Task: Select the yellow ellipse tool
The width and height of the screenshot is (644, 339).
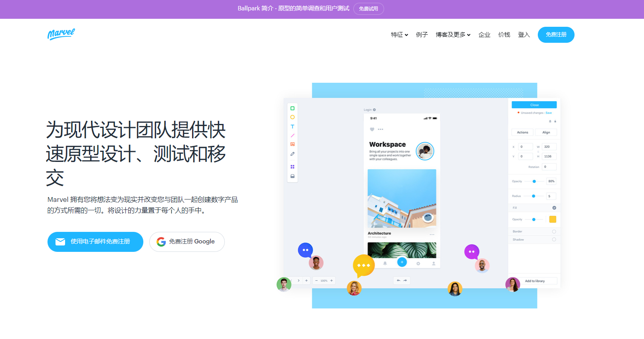Action: 292,117
